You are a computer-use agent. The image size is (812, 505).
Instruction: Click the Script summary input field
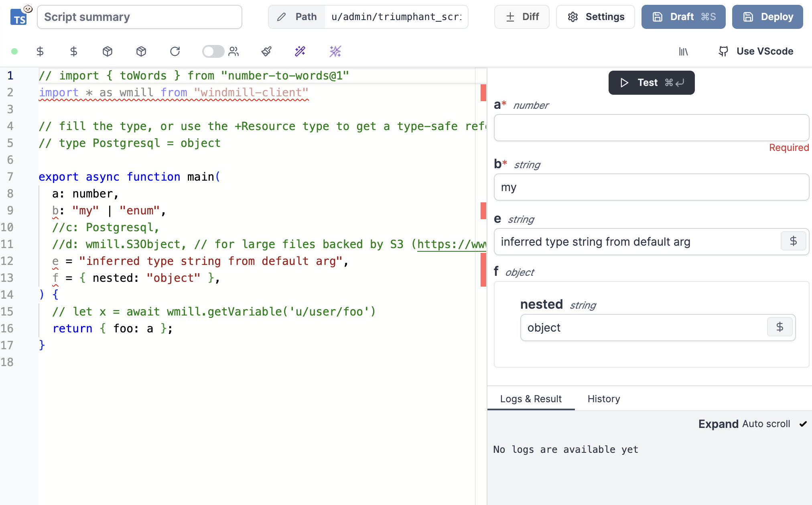pyautogui.click(x=139, y=17)
